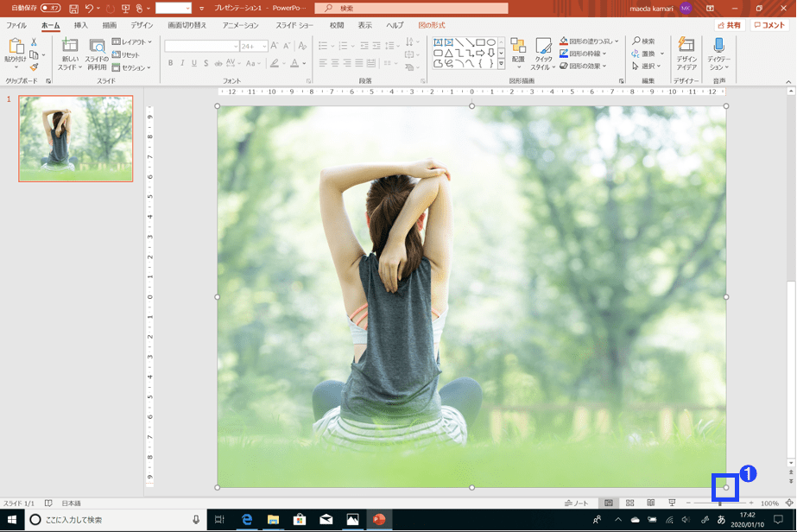The height and width of the screenshot is (532, 797).
Task: Select the oval shape in gallery
Action: (x=491, y=42)
